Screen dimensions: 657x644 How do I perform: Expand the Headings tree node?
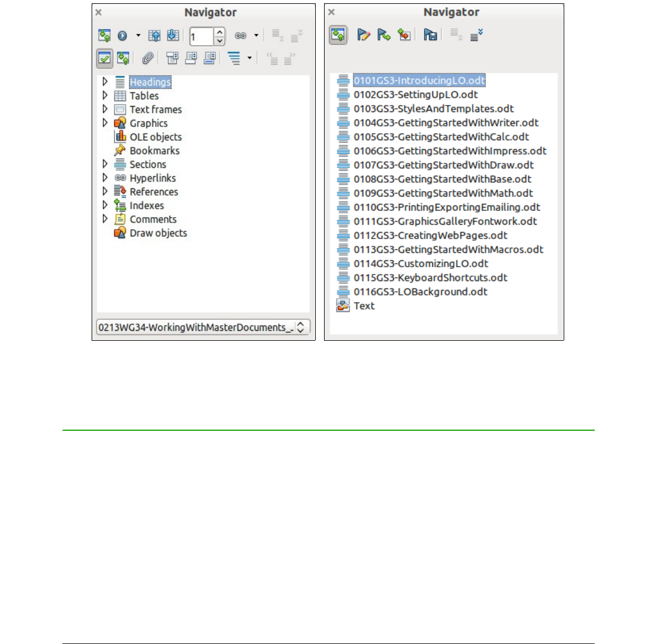(105, 81)
